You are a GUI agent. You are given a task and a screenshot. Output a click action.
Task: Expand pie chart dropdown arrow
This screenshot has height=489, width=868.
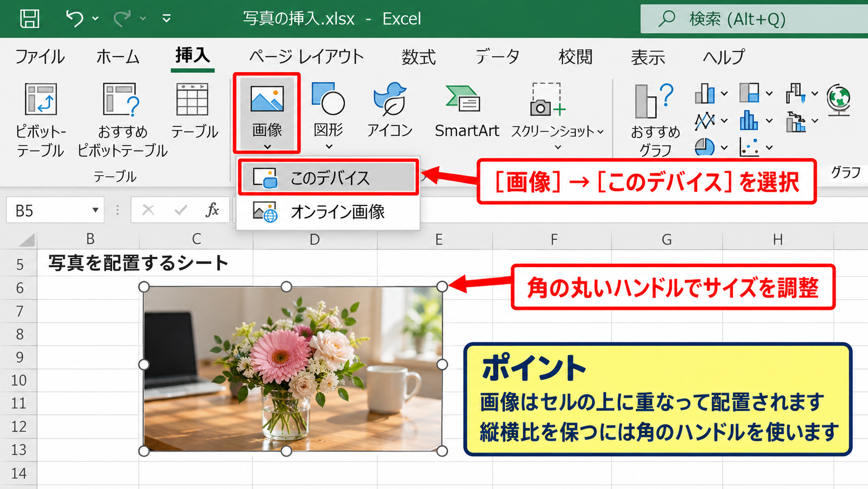[x=724, y=148]
